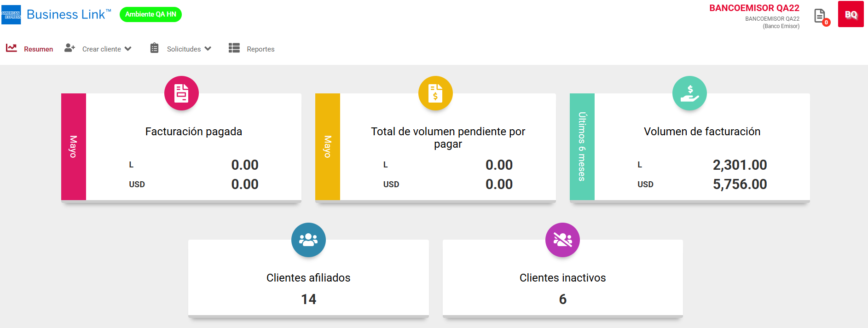Viewport: 868px width, 328px height.
Task: Click the Reportes list icon
Action: pos(234,48)
